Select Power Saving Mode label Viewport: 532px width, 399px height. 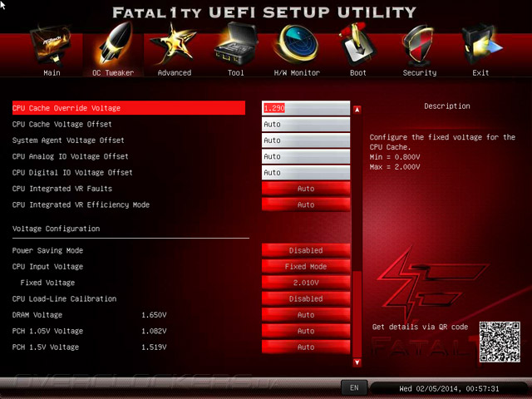(47, 250)
